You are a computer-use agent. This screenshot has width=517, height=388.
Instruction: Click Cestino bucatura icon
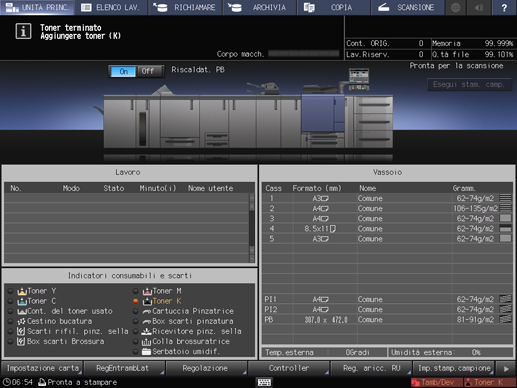click(21, 321)
